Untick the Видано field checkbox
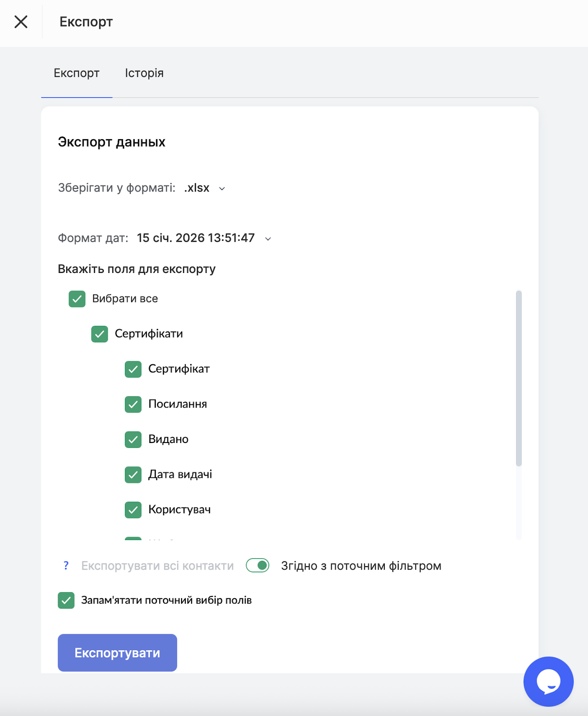The height and width of the screenshot is (716, 588). (133, 439)
